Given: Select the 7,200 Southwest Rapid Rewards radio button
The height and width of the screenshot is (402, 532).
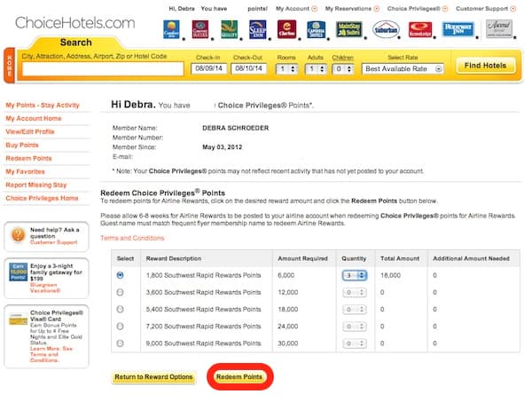Looking at the screenshot, I should [x=120, y=327].
